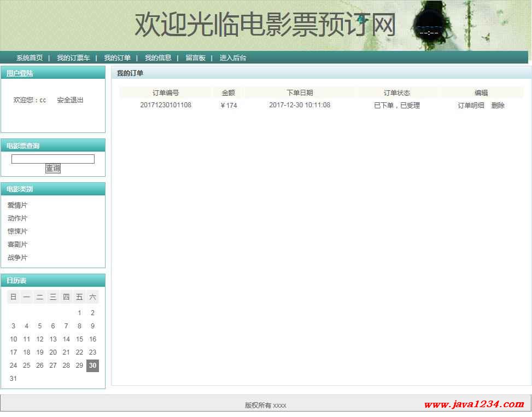Open 系统首页 in navigation bar
Image resolution: width=532 pixels, height=417 pixels.
point(30,58)
